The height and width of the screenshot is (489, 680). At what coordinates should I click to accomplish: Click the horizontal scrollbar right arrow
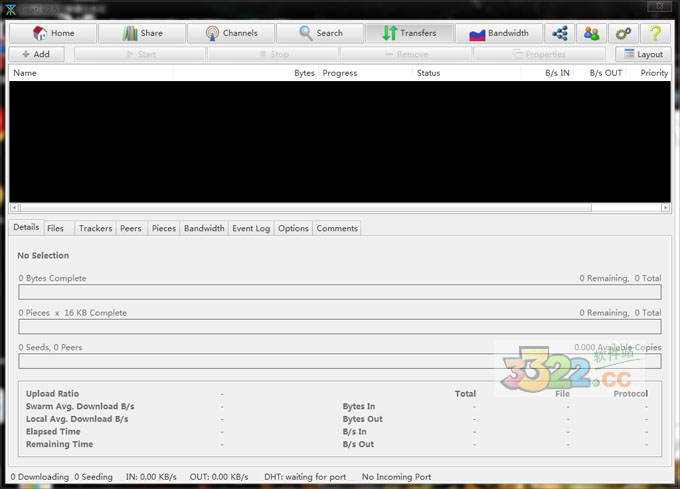(x=666, y=208)
